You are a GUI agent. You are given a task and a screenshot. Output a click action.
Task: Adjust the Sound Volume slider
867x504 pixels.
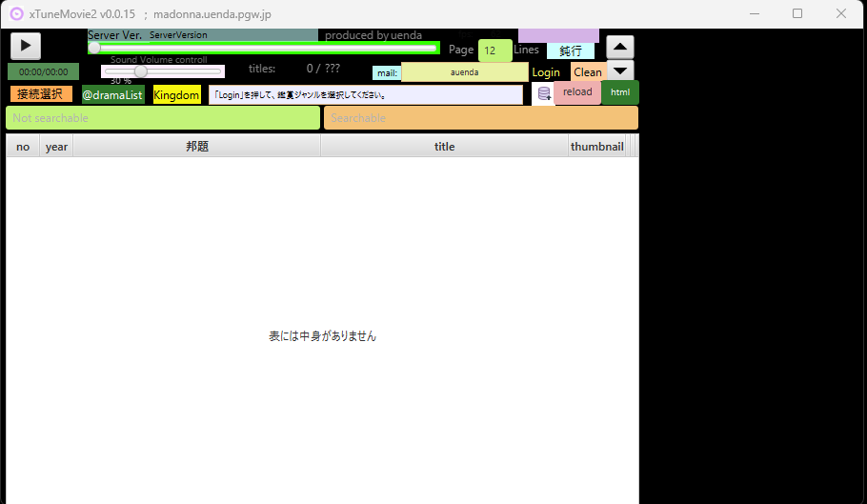pyautogui.click(x=141, y=71)
